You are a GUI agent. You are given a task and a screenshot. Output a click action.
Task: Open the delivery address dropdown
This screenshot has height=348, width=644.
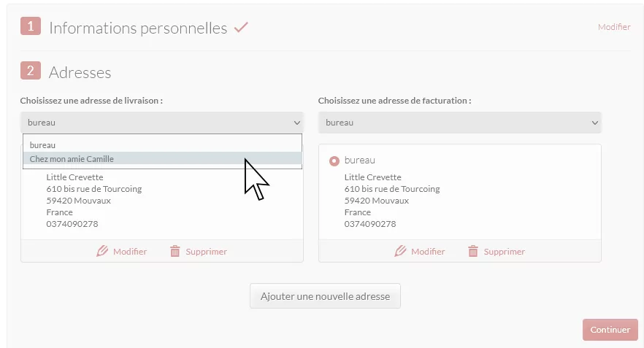162,123
